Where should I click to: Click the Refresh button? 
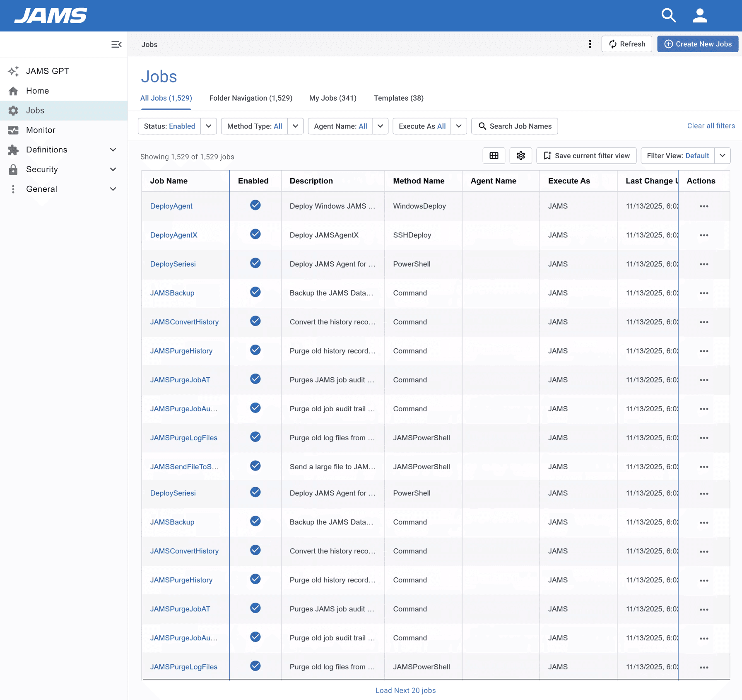[x=627, y=44]
